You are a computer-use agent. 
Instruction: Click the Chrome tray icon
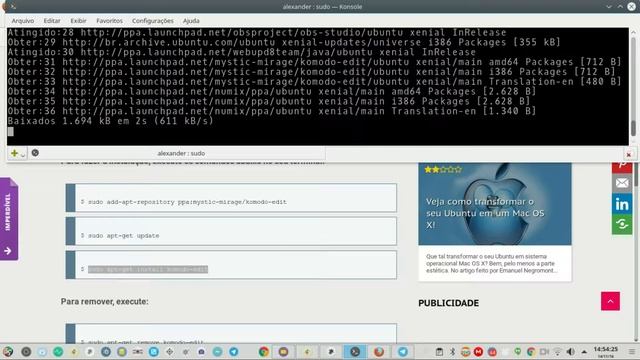pos(531,352)
